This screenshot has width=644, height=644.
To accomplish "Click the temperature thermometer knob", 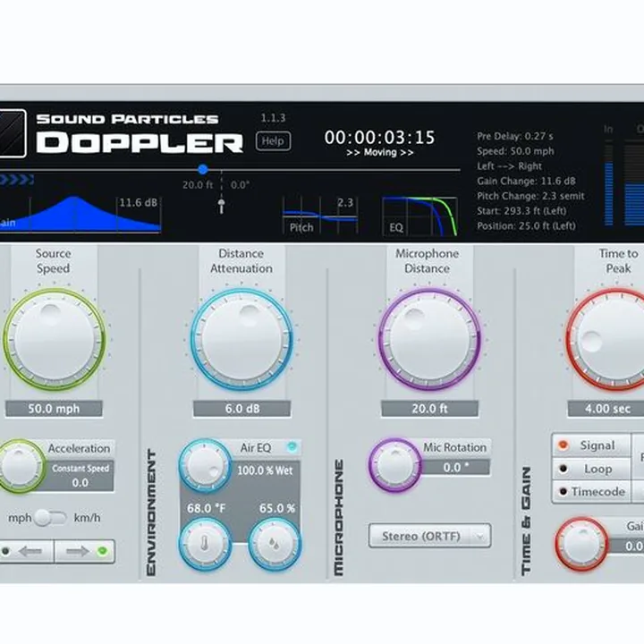I will (205, 544).
